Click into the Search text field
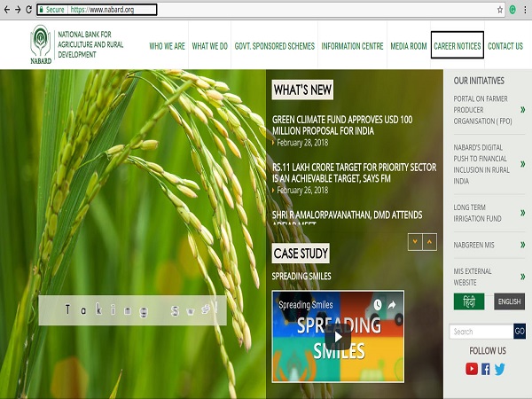532x399 pixels. point(481,332)
